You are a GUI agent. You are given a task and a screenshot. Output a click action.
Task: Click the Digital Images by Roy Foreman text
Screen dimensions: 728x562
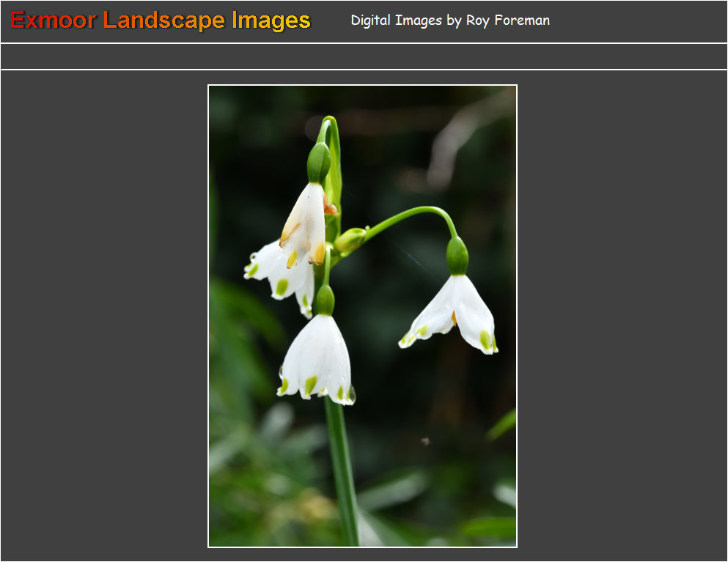click(449, 21)
